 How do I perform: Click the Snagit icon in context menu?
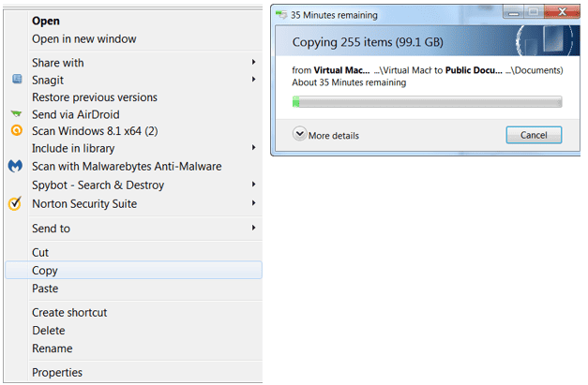(15, 80)
